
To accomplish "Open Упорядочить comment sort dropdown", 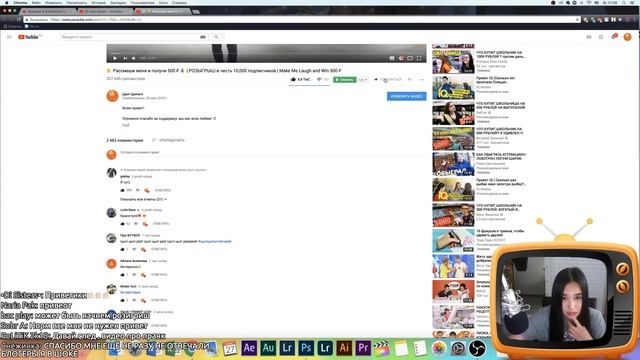I will click(168, 140).
